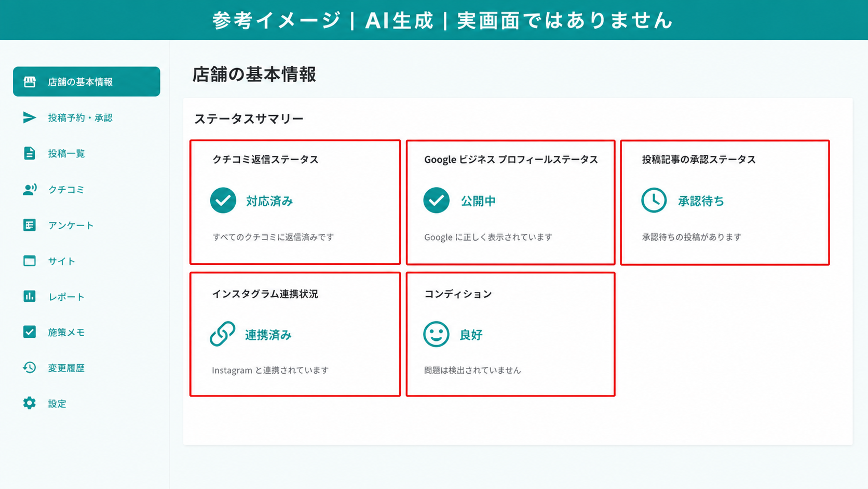Click the smiley face icon next to 良好
Image resolution: width=868 pixels, height=489 pixels.
click(x=436, y=334)
